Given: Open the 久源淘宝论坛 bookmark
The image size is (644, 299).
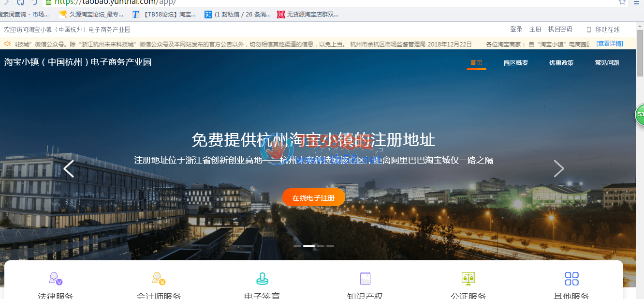Looking at the screenshot, I should [x=91, y=15].
